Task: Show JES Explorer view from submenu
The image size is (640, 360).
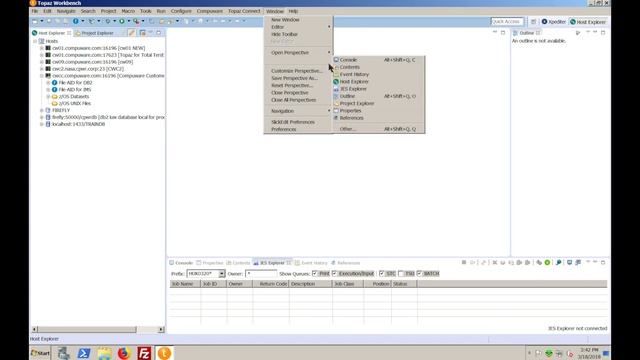Action: click(x=353, y=89)
